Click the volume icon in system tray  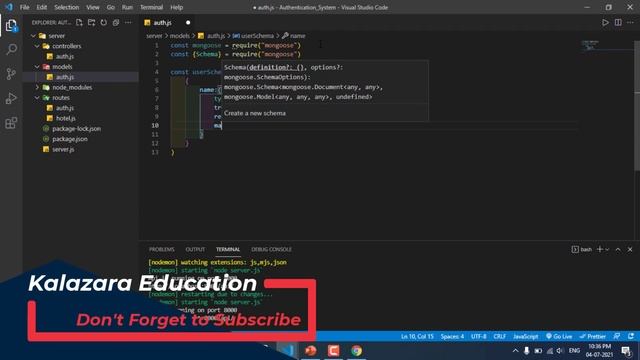[560, 351]
